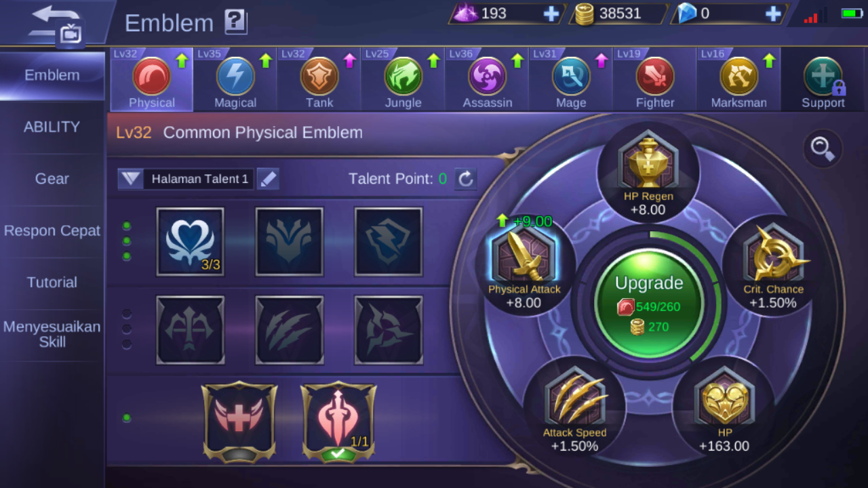The height and width of the screenshot is (488, 868).
Task: Add diamonds with the plus button
Action: (773, 14)
